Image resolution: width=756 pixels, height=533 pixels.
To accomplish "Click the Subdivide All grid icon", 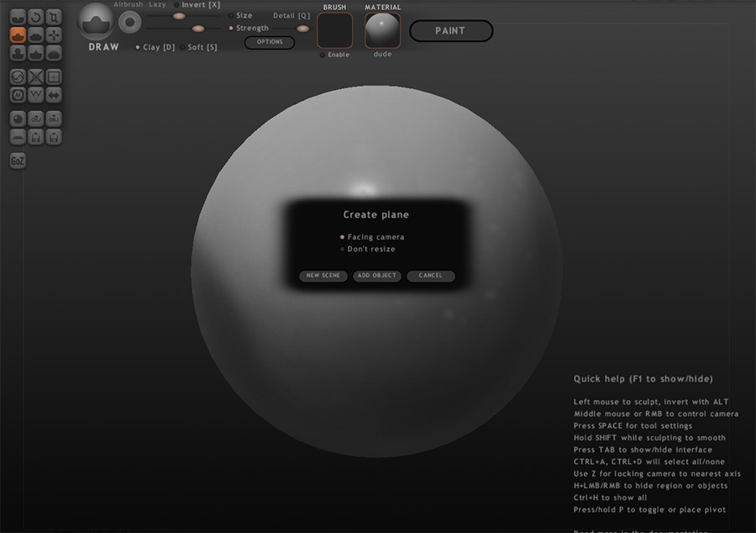I will [54, 77].
